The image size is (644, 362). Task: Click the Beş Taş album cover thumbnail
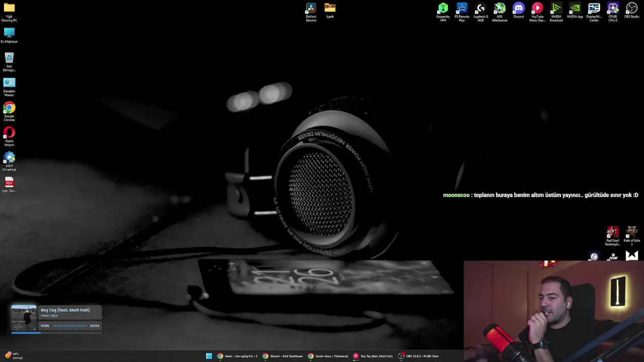click(24, 318)
